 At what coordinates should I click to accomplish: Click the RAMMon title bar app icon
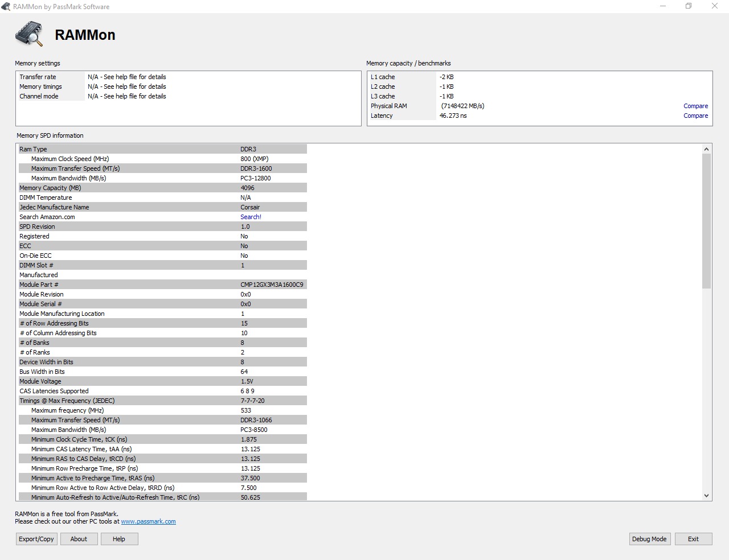(6, 6)
